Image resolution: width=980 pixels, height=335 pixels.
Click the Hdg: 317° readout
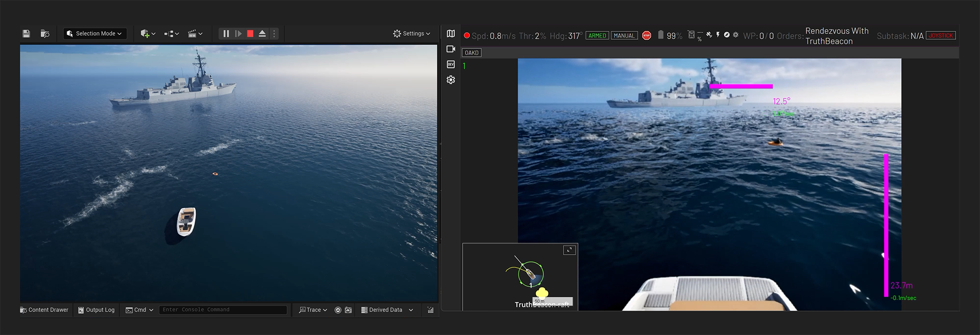point(566,36)
